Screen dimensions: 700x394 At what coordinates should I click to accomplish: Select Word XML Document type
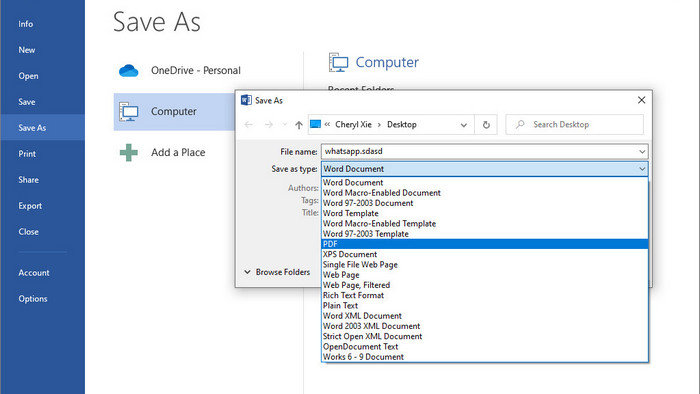coord(485,316)
